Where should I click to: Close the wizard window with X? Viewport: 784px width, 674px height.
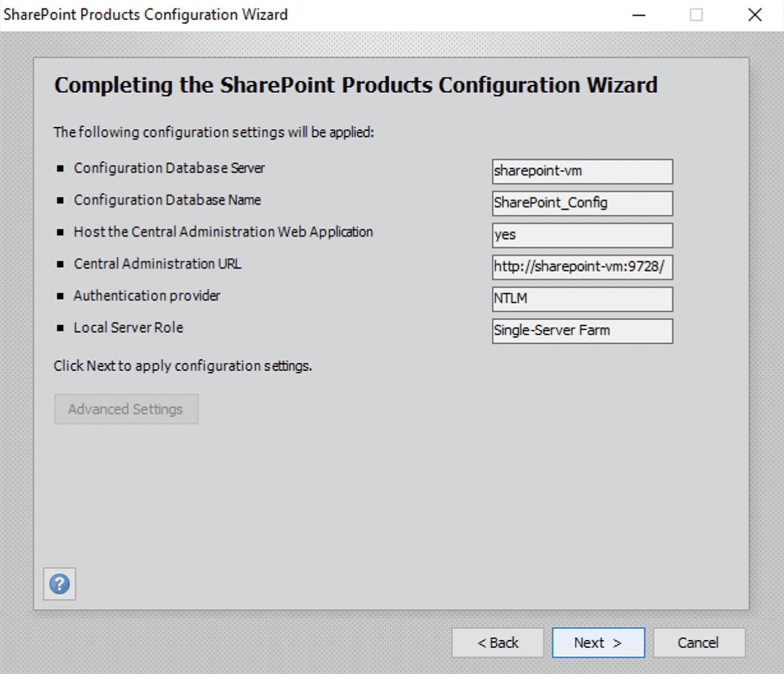[755, 15]
